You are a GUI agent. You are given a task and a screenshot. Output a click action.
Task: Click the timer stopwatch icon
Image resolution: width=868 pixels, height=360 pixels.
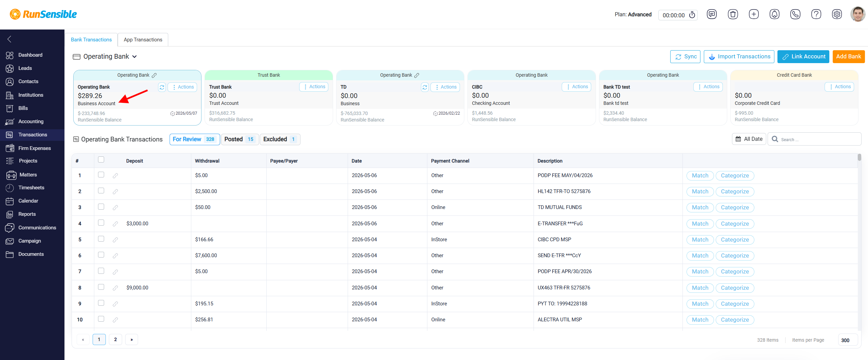click(x=692, y=15)
